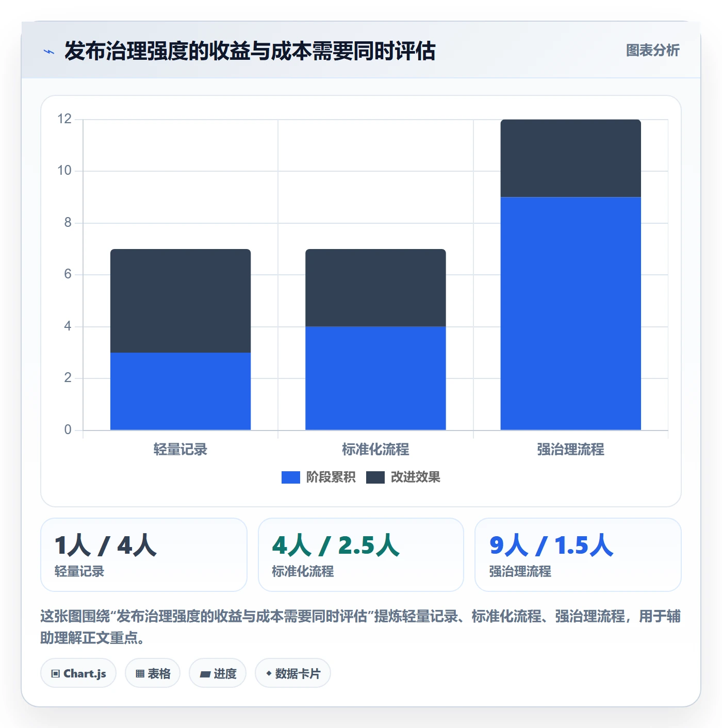Click the 标准化流程 x-axis label

tap(375, 450)
